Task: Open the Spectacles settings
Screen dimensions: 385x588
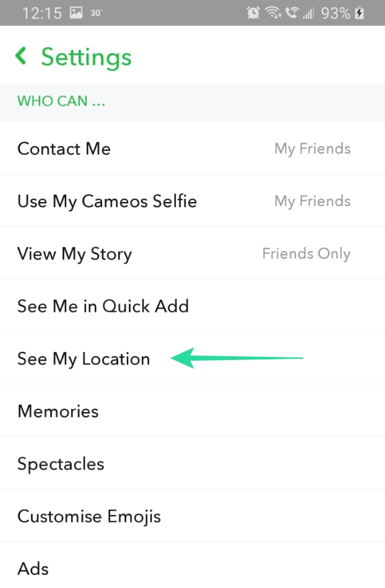Action: pos(61,464)
